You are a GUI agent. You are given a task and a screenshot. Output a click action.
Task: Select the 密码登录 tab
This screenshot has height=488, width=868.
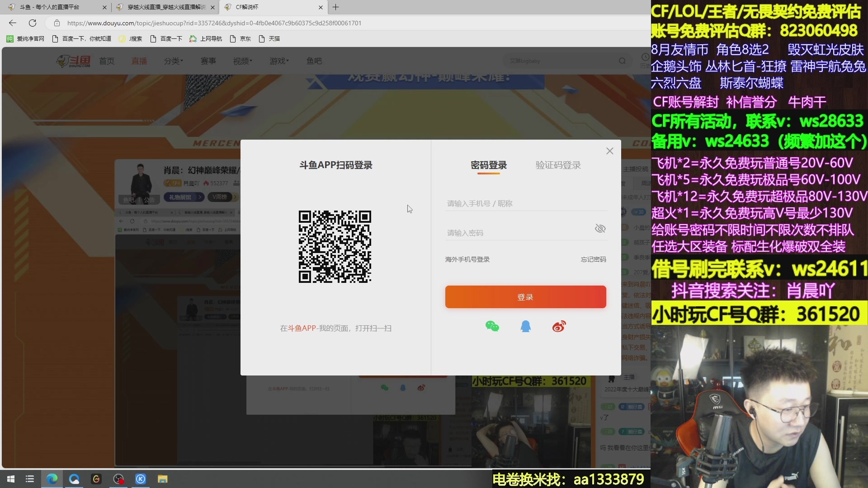click(489, 165)
